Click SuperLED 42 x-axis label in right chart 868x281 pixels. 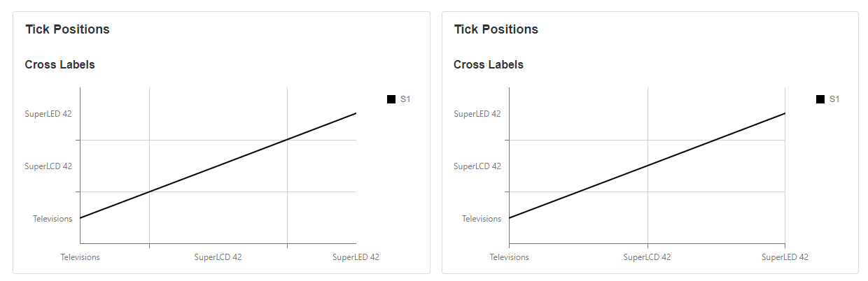[x=785, y=257]
